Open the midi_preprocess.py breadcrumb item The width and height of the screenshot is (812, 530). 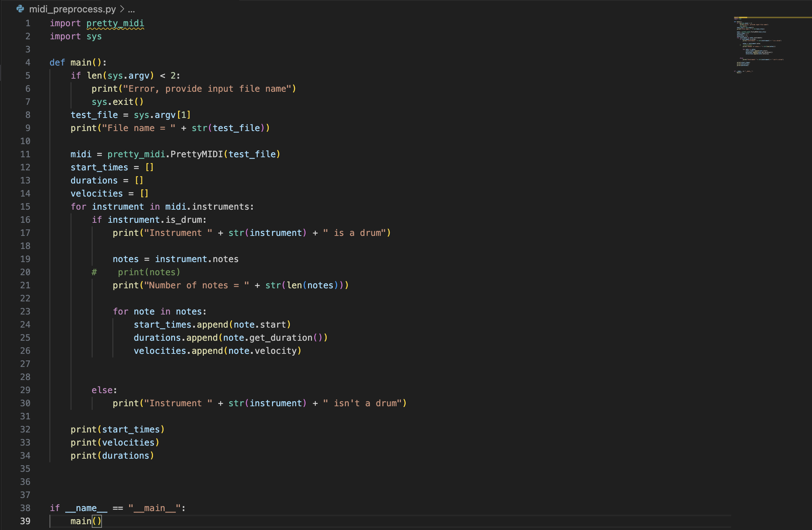72,9
